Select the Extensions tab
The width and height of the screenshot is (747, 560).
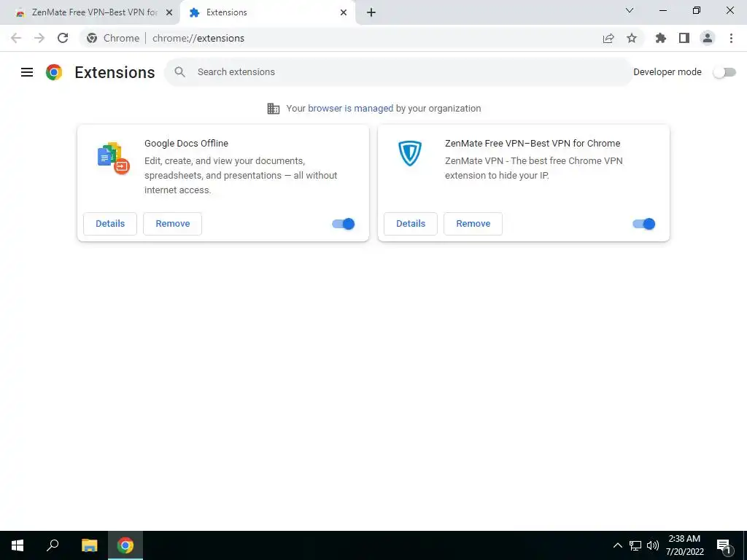pyautogui.click(x=267, y=13)
